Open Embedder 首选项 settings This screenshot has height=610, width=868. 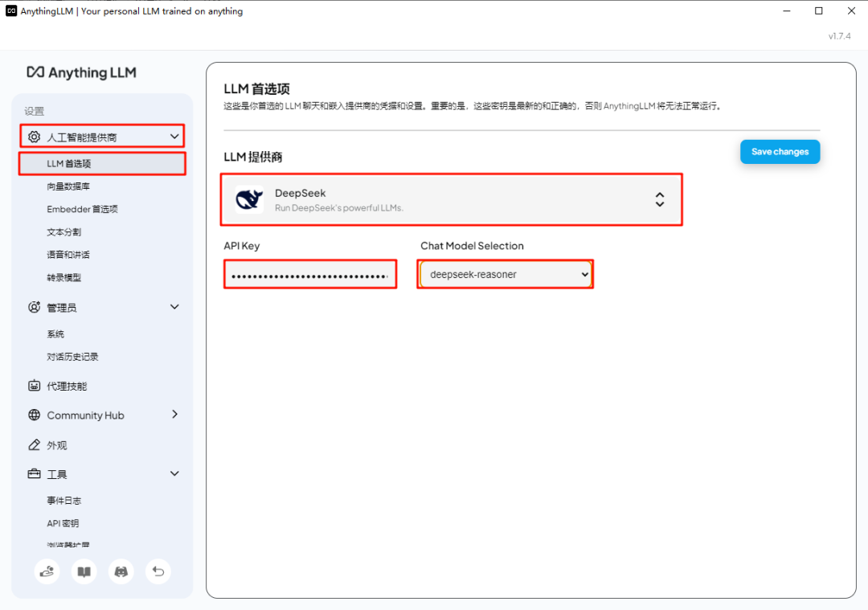click(83, 209)
